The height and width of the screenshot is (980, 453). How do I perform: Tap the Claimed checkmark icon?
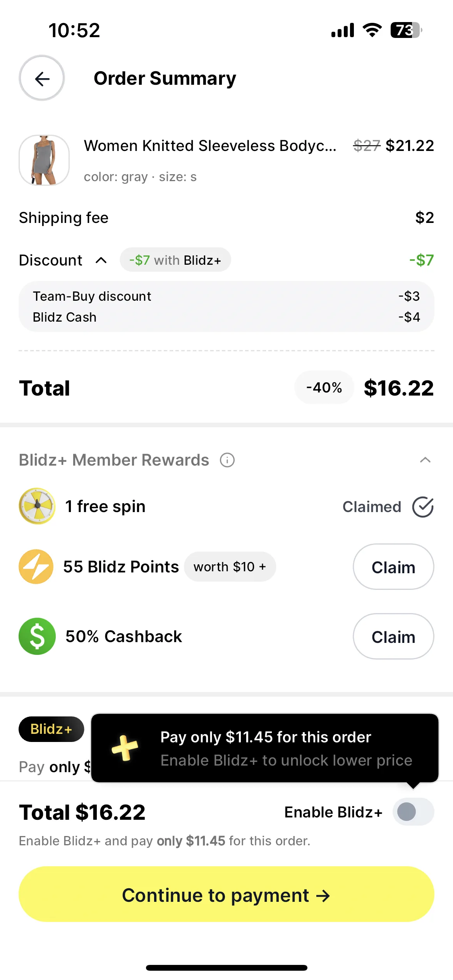[422, 507]
